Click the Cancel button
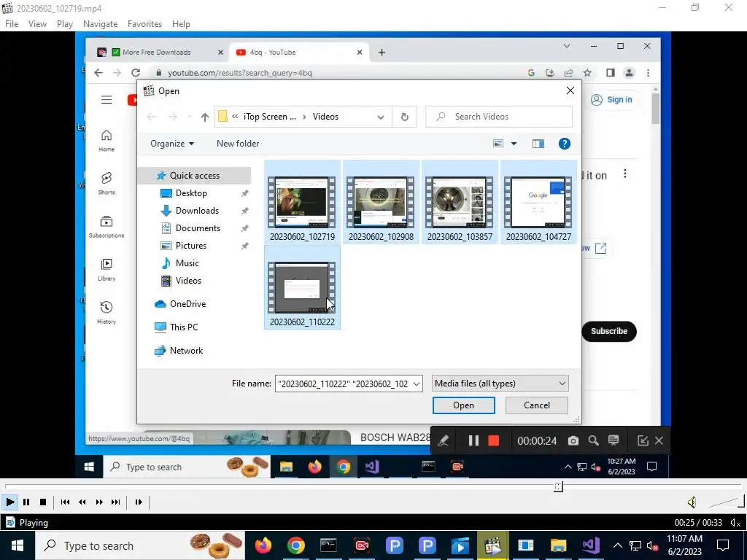This screenshot has width=747, height=560. tap(536, 405)
